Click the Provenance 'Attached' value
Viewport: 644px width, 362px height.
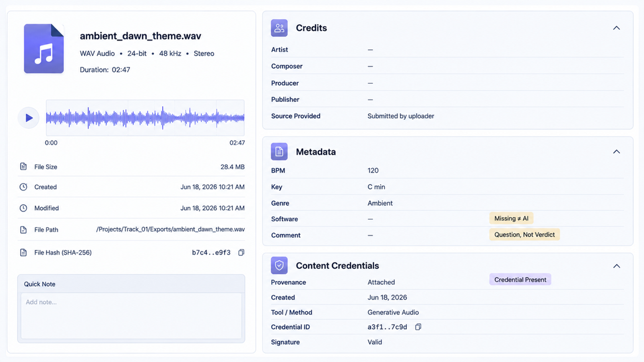tap(381, 282)
